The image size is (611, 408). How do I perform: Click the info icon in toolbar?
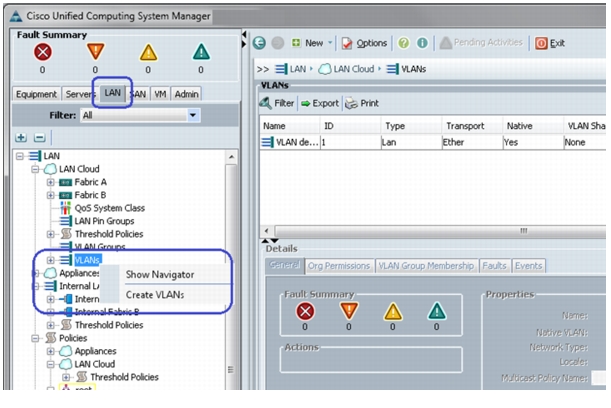click(422, 43)
